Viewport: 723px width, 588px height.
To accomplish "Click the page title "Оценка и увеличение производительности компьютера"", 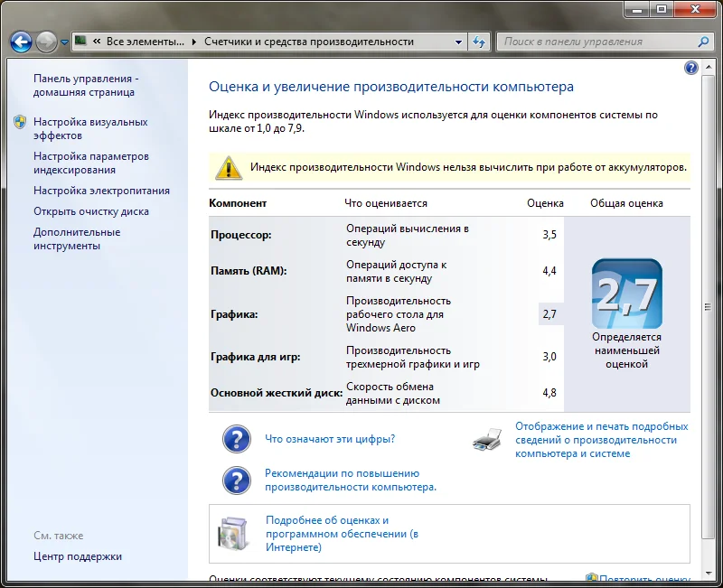I will 391,87.
